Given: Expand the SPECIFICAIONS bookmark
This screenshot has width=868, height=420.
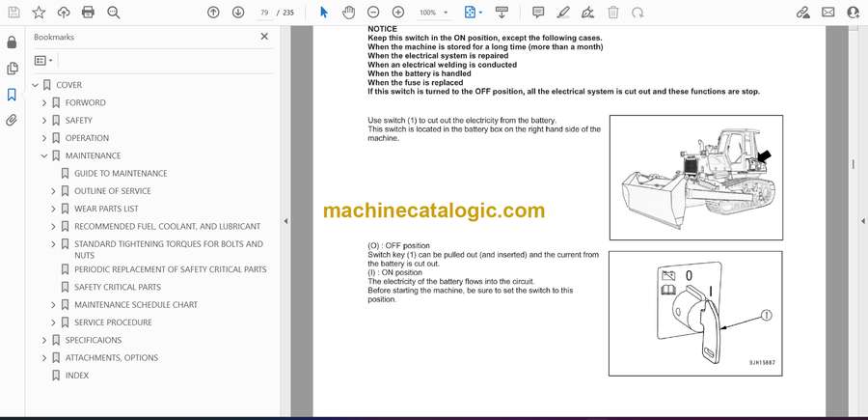Looking at the screenshot, I should click(x=44, y=340).
